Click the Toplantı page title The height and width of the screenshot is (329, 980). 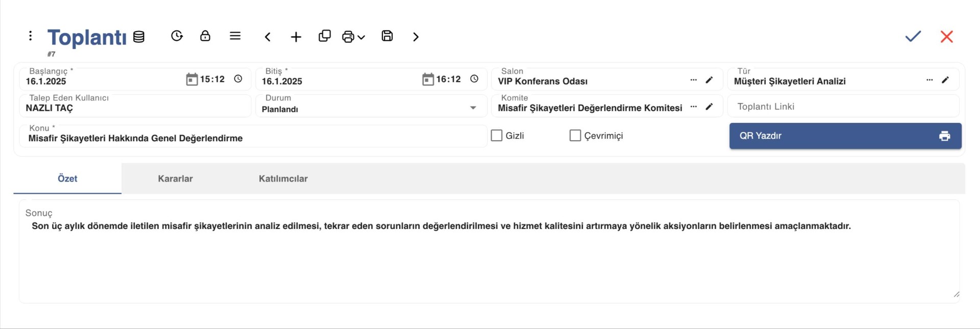[x=87, y=38]
